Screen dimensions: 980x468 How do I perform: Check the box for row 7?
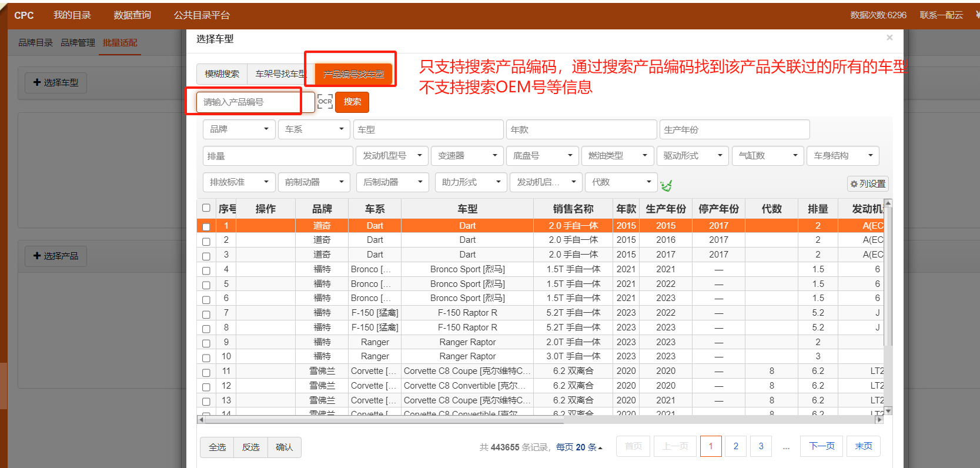tap(206, 315)
